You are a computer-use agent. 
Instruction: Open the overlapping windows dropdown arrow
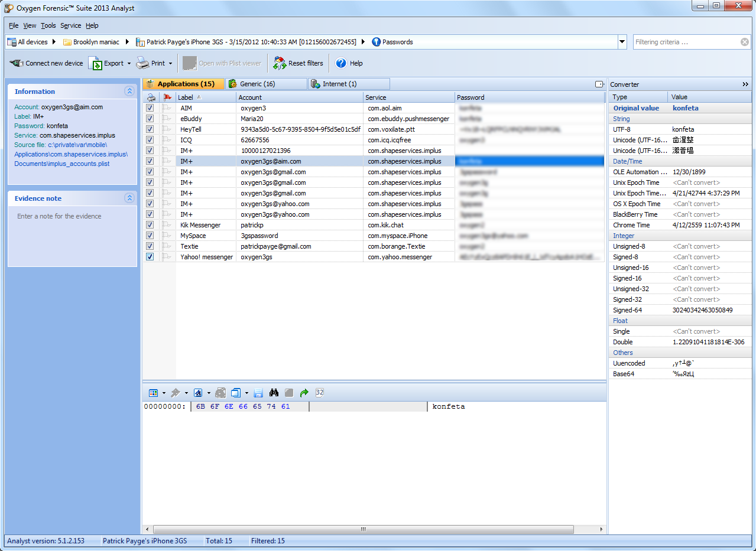pyautogui.click(x=246, y=393)
